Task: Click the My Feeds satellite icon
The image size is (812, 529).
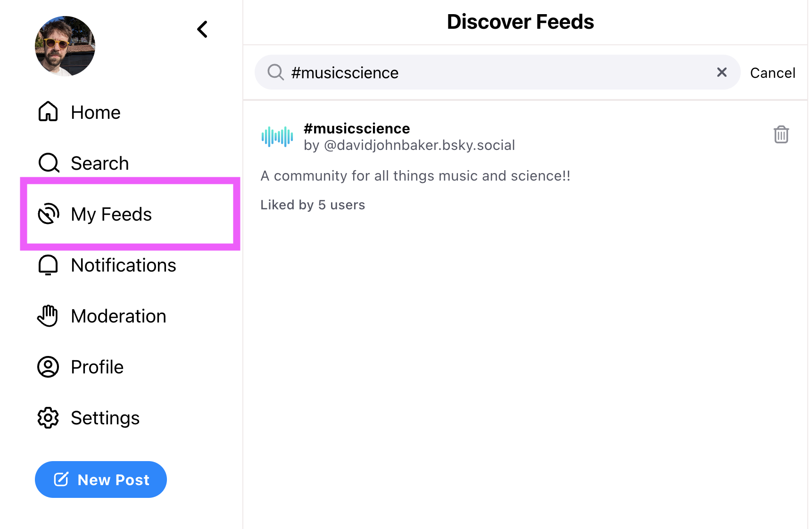Action: click(49, 214)
